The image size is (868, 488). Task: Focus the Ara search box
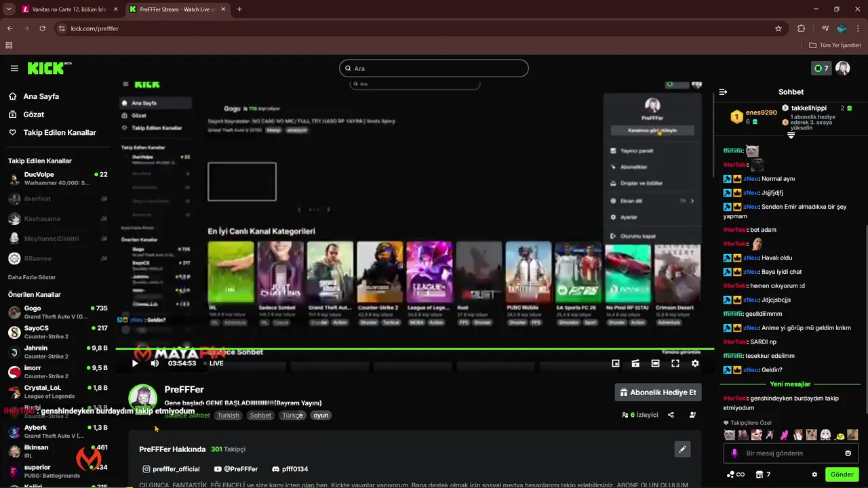point(434,68)
